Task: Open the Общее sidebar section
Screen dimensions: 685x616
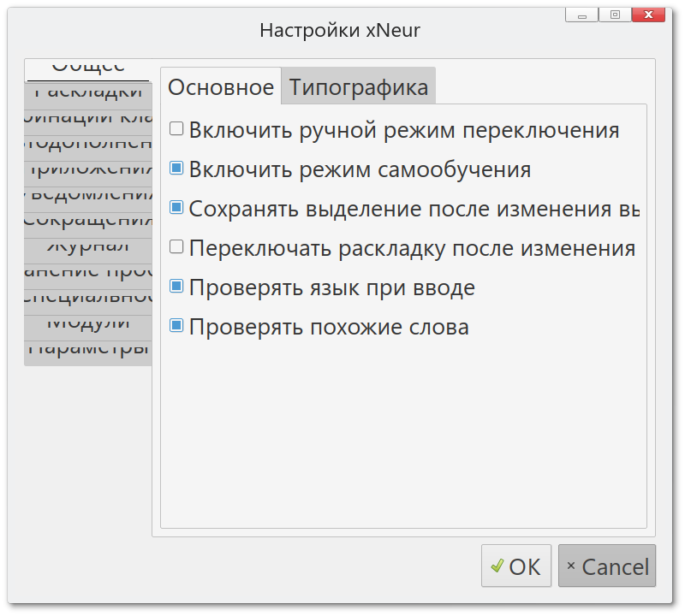Action: pos(88,70)
